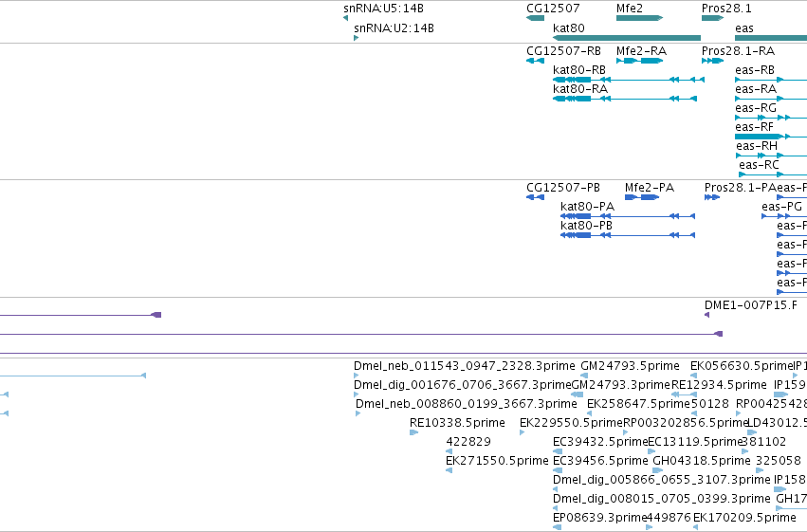Select the snRNA:U2:14B gene feature
The width and height of the screenshot is (807, 532).
point(357,38)
